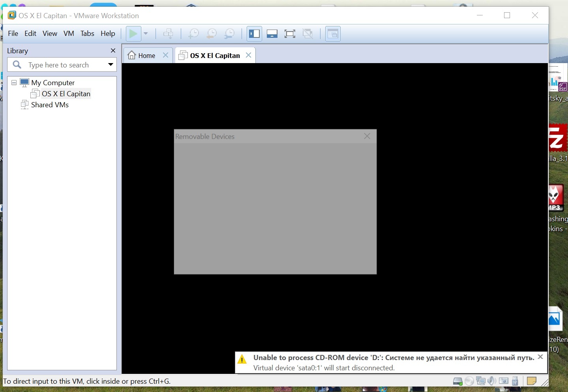Open the PDF document desktop icon

click(x=558, y=77)
